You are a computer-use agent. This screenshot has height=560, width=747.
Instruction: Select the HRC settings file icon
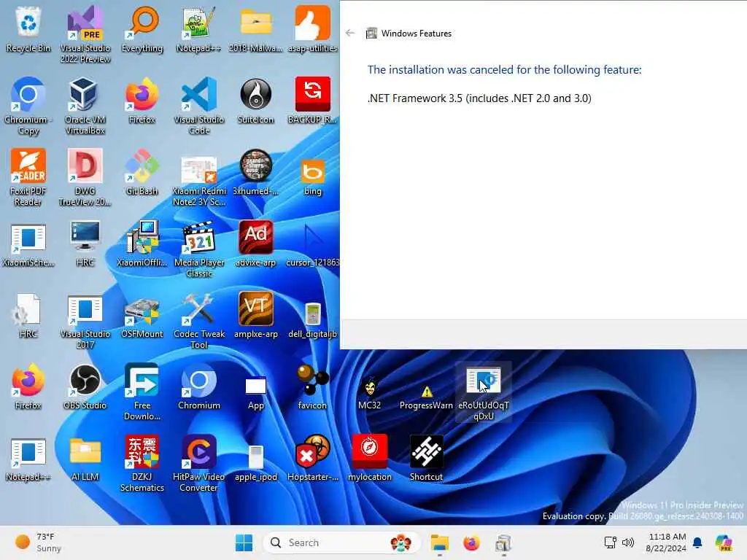click(x=28, y=315)
